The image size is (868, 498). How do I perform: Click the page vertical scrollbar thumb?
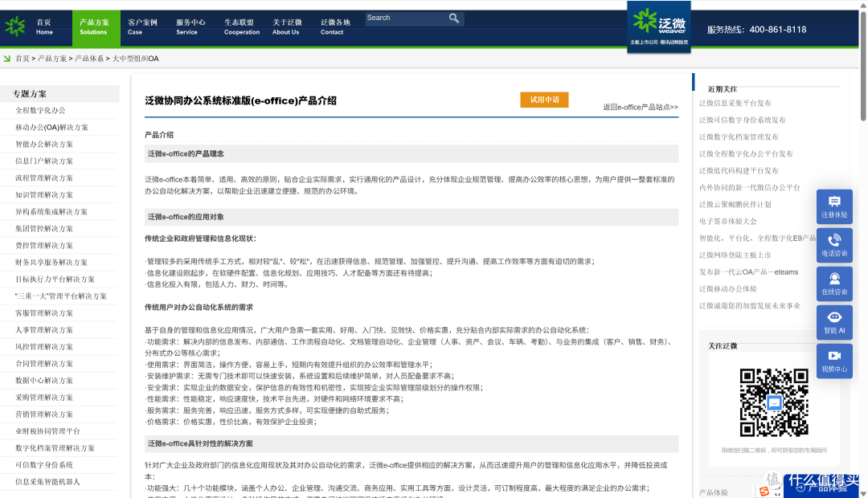863,67
